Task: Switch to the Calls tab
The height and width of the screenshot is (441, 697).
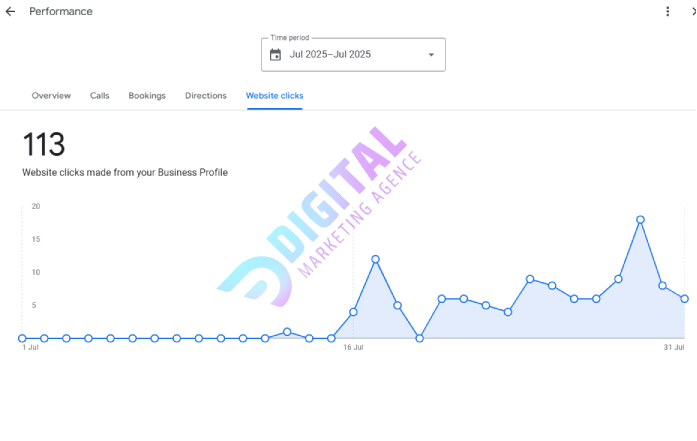Action: click(100, 96)
